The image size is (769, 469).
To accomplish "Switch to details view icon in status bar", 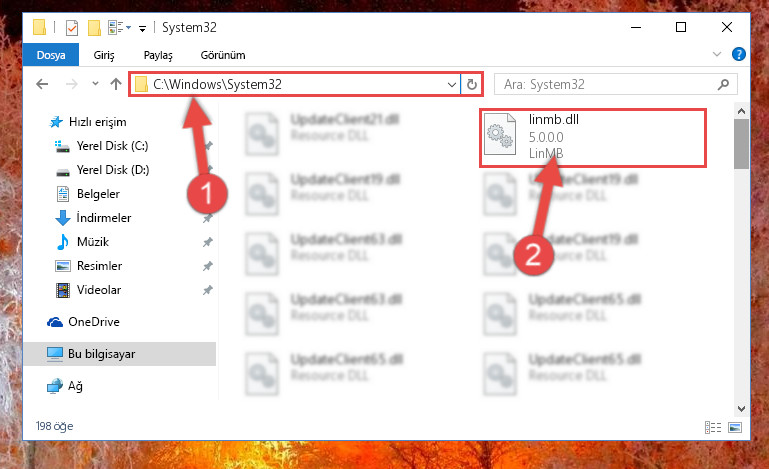I will (713, 427).
